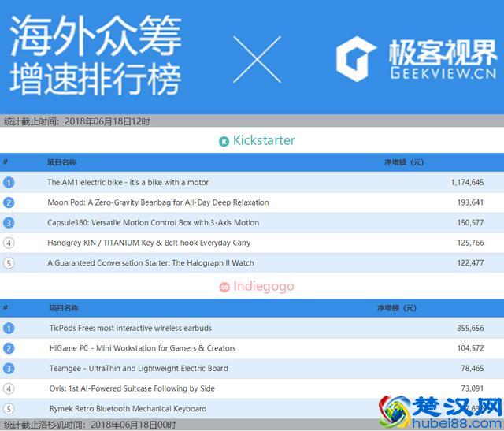The image size is (504, 431).
Task: Click rank 2 badge beside HiGame PC
Action: click(9, 348)
